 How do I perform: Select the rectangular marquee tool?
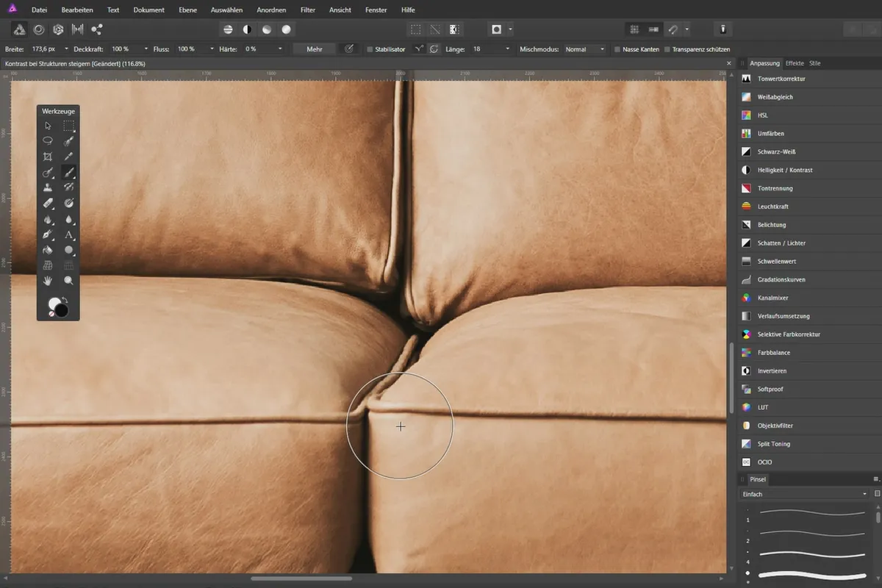coord(69,126)
